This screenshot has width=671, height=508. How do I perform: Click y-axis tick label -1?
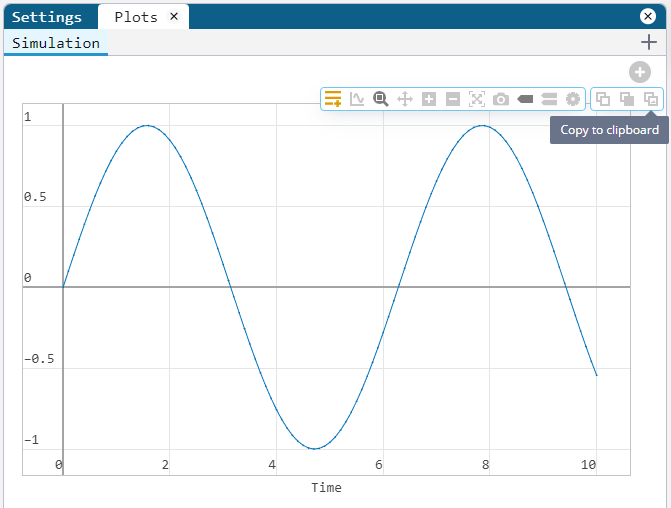click(31, 440)
